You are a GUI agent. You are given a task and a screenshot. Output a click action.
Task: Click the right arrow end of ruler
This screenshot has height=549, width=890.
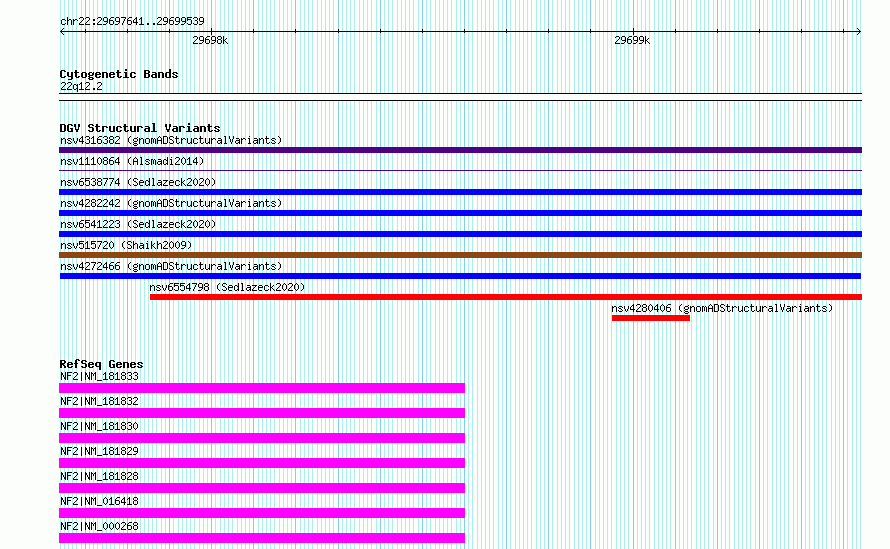[859, 31]
